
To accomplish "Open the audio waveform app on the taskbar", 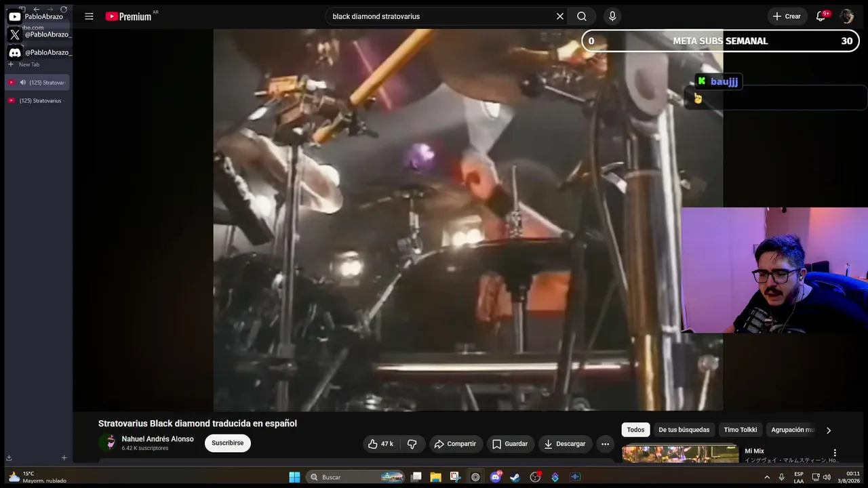I will tap(576, 477).
